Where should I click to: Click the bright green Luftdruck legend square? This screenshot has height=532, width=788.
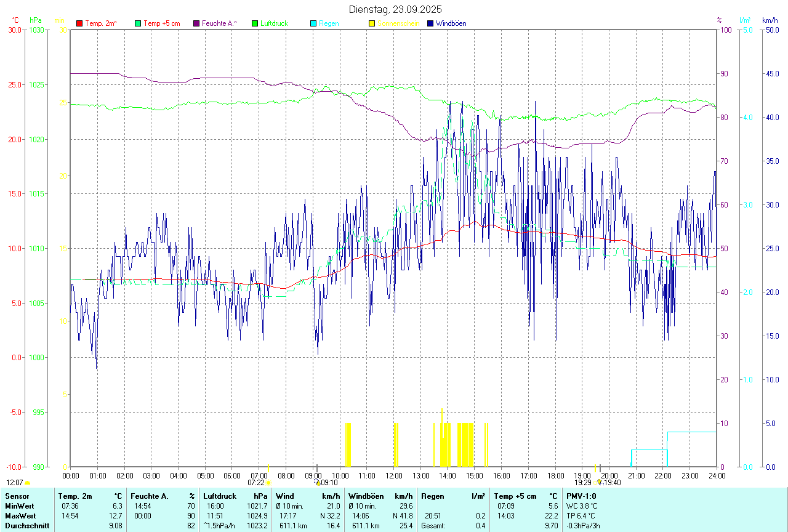(255, 23)
